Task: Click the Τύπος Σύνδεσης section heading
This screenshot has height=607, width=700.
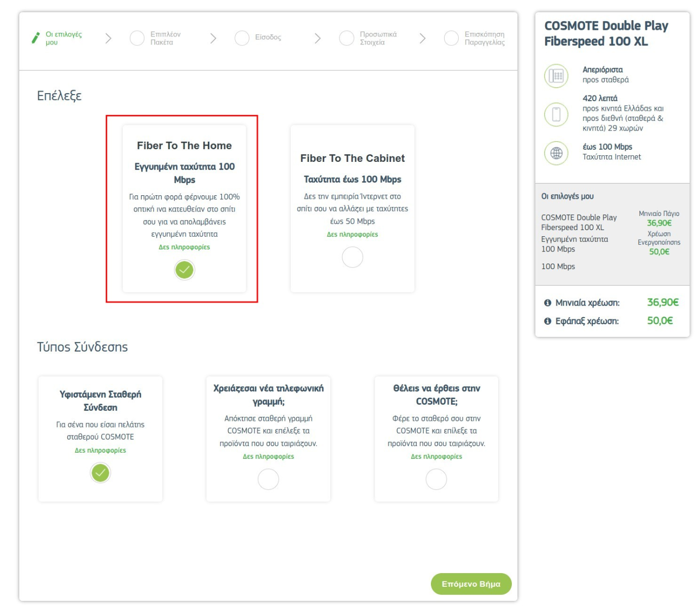Action: point(82,347)
